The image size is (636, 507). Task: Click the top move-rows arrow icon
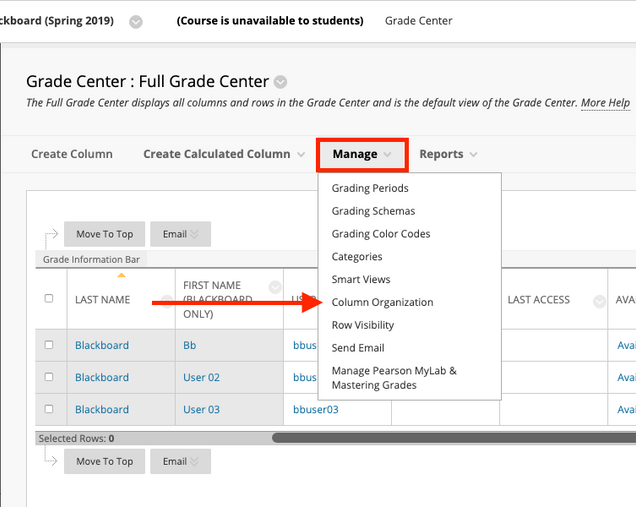50,234
